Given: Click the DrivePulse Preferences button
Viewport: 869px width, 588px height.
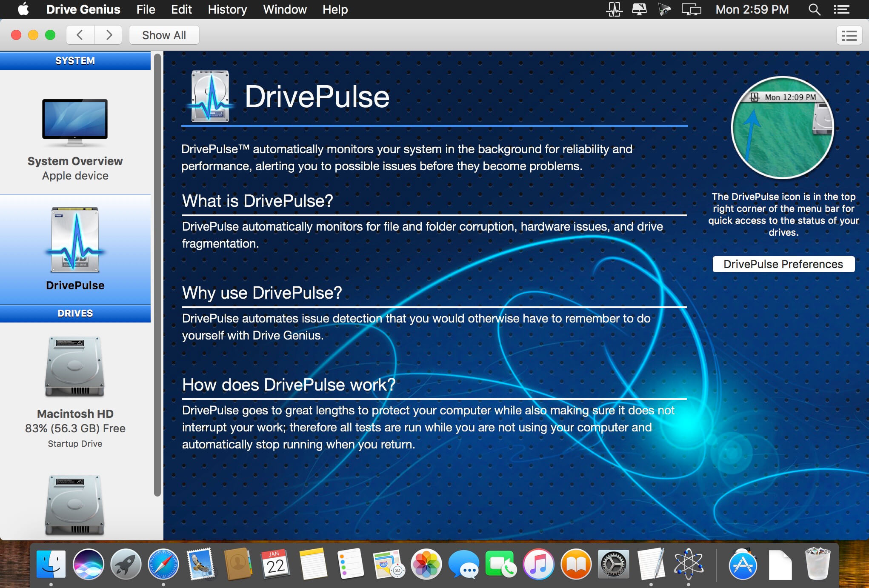Looking at the screenshot, I should click(x=784, y=265).
